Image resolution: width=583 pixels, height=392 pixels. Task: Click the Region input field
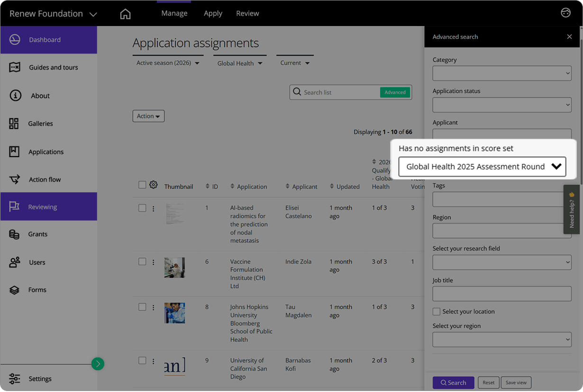click(502, 231)
